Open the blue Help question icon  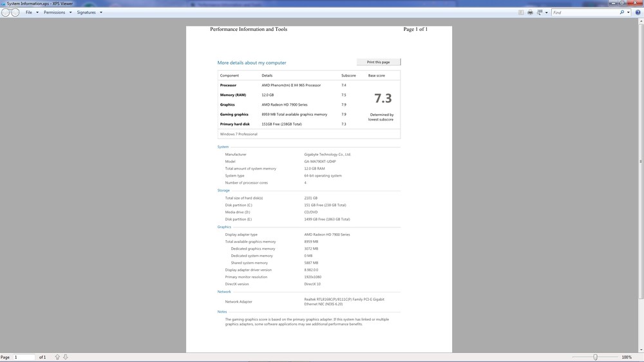pyautogui.click(x=638, y=13)
